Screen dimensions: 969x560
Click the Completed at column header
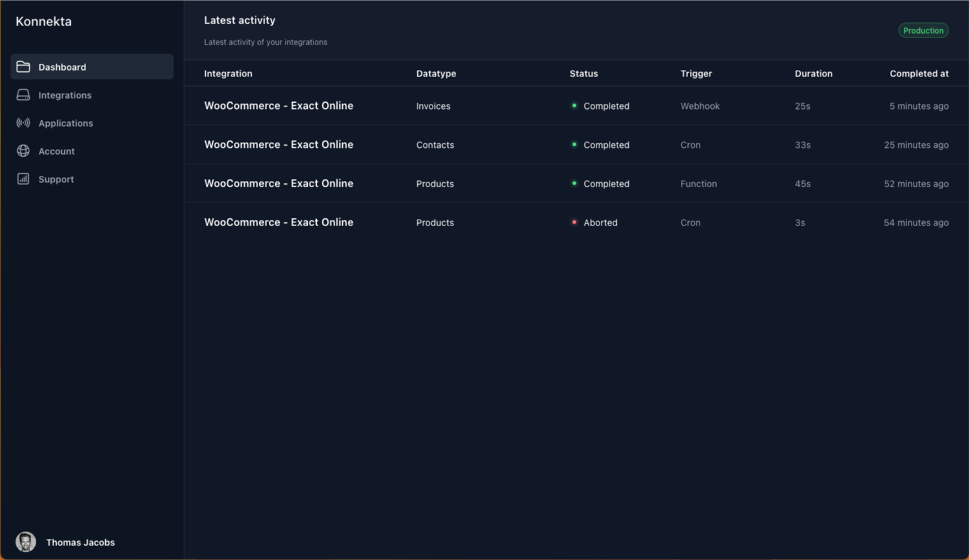[919, 73]
